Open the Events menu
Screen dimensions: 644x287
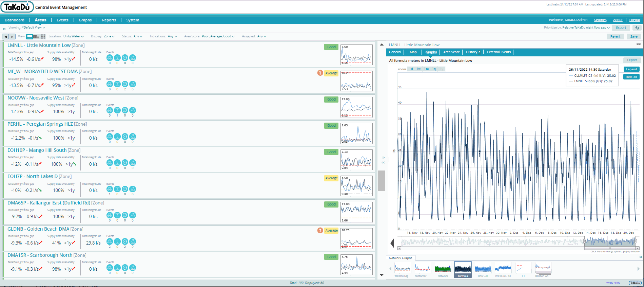click(x=62, y=20)
